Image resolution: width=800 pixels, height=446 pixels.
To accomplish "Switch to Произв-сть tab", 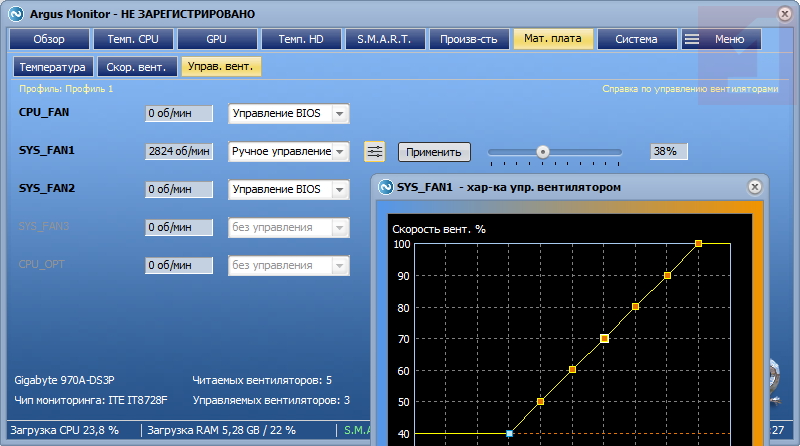I will tap(469, 39).
